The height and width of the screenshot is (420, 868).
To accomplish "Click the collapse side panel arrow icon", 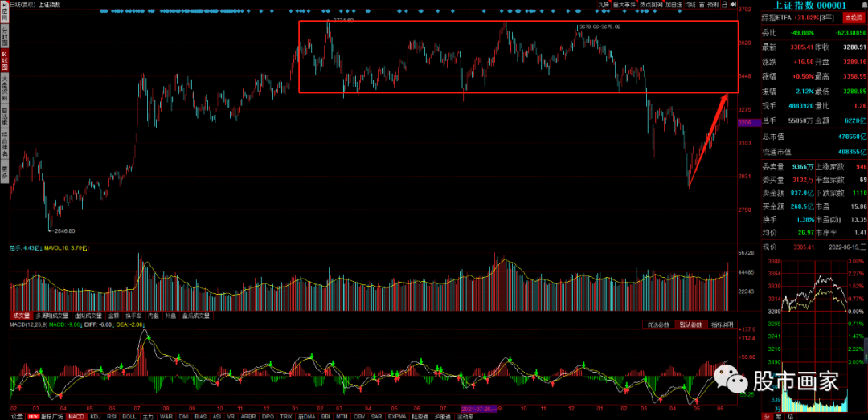I will point(734,5).
